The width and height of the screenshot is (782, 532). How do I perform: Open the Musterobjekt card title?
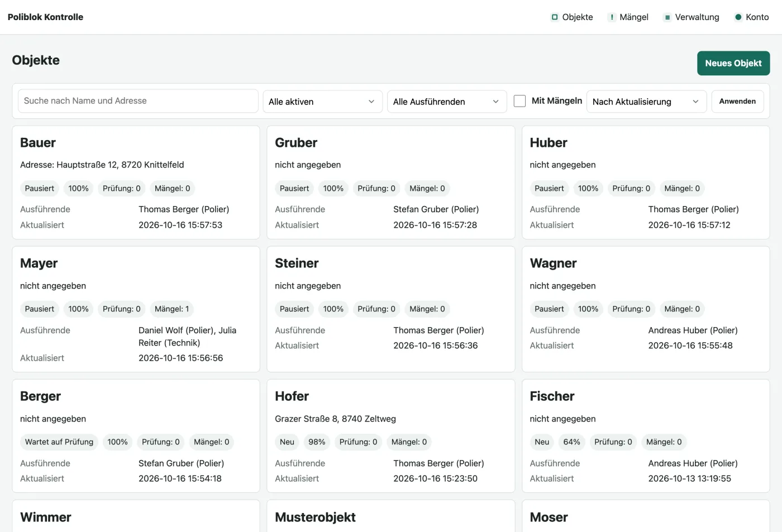tap(315, 517)
